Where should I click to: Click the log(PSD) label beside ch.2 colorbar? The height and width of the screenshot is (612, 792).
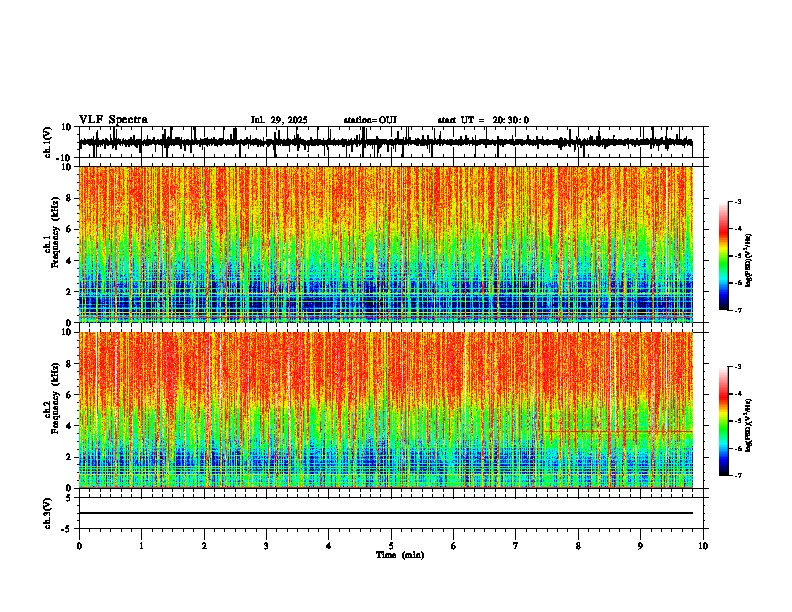(x=749, y=426)
